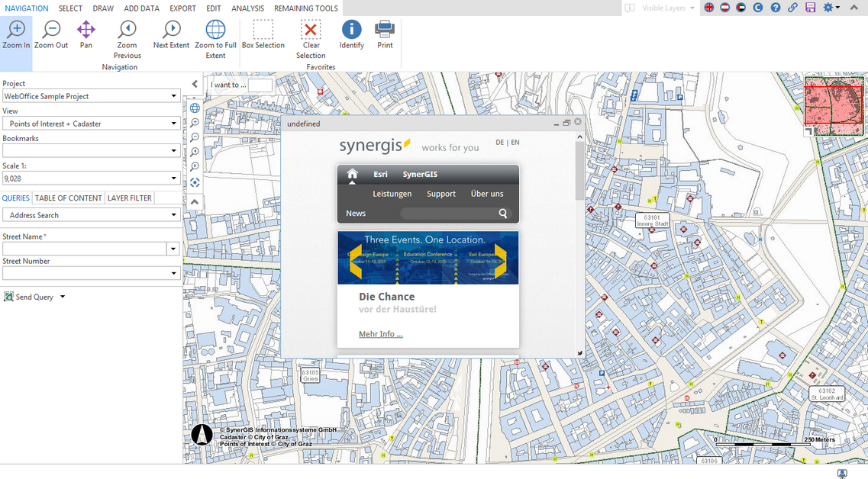The width and height of the screenshot is (868, 479).
Task: Click the save session floppy disk icon
Action: [809, 7]
